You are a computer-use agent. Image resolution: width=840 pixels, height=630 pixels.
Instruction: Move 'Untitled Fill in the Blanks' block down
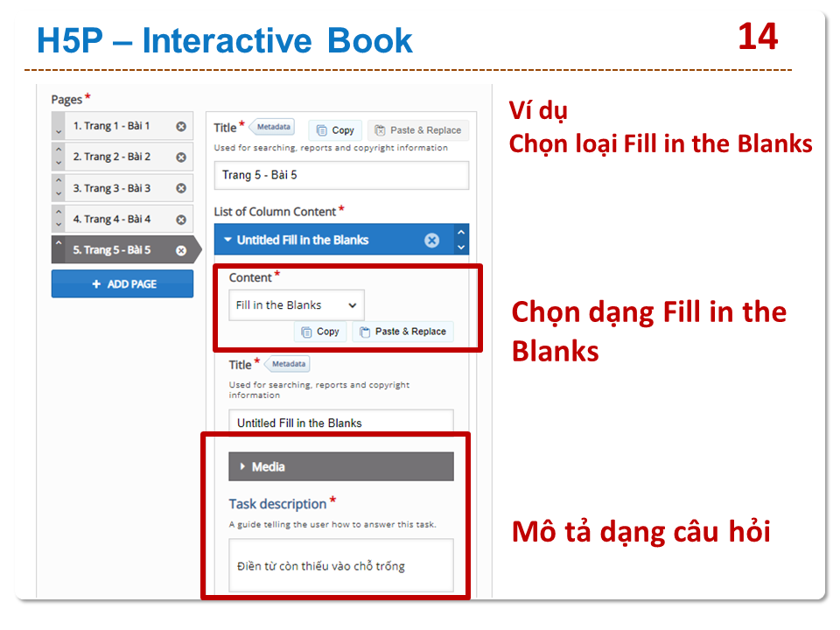(461, 248)
